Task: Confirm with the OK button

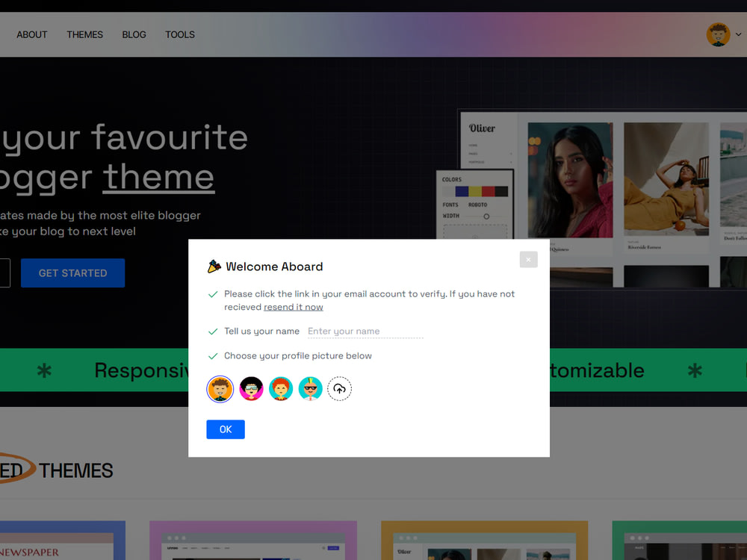Action: point(226,429)
